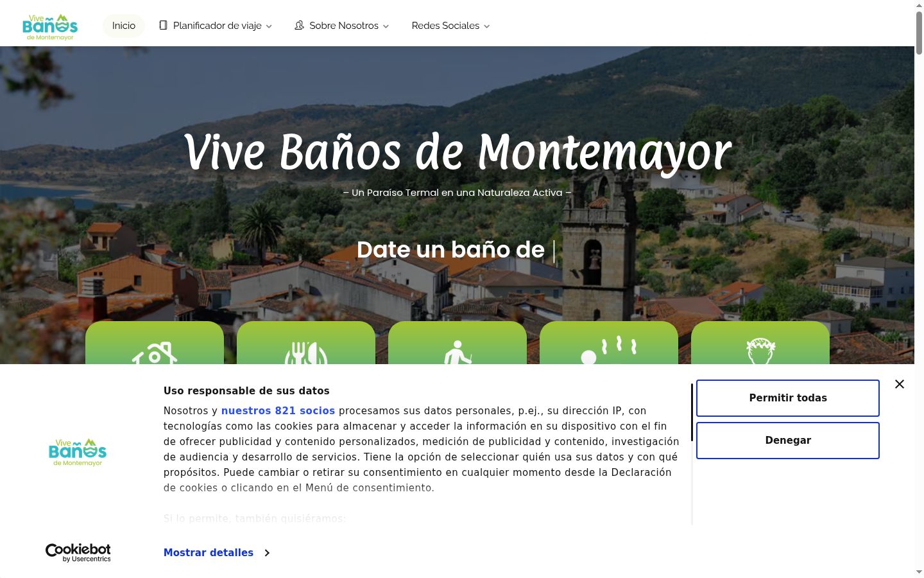Follow the nuestros 821 socios link

[278, 411]
